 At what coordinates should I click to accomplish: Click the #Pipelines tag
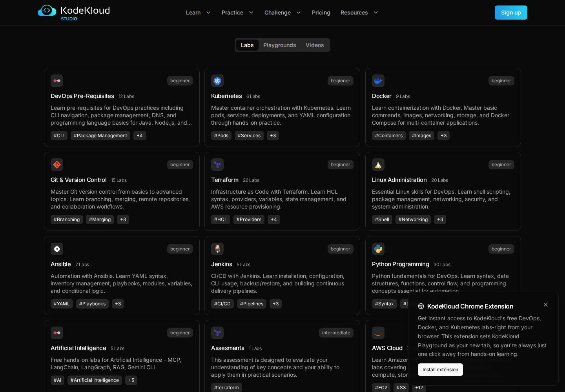point(252,304)
